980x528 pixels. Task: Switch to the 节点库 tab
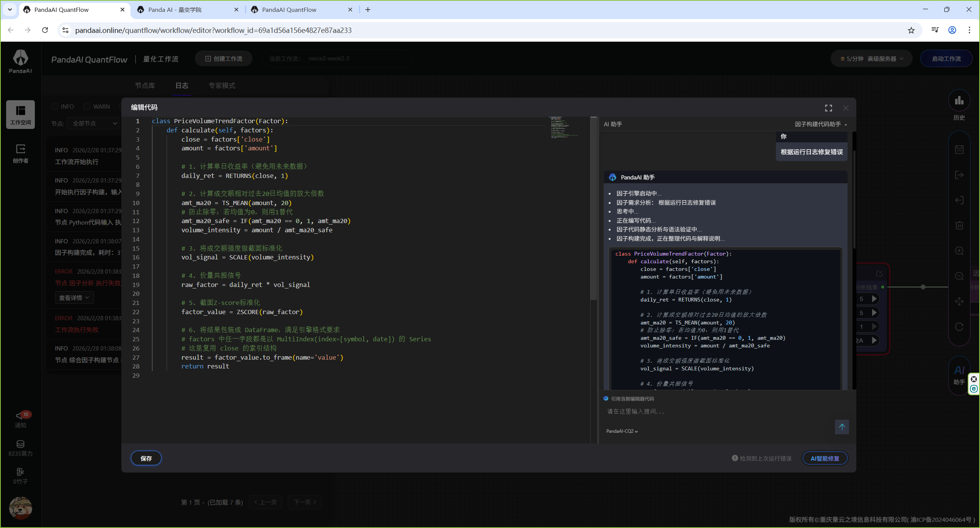point(145,86)
